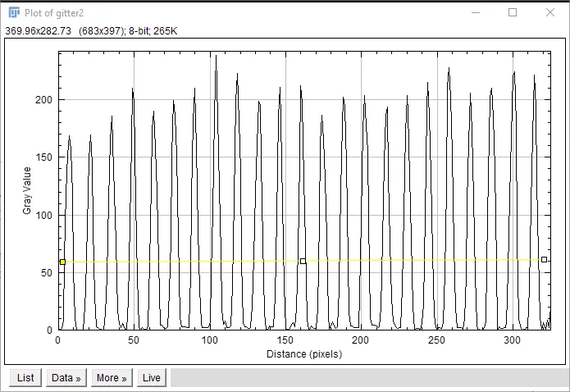Click the Gray Value axis label
Screen dimensions: 570x392
pos(27,190)
